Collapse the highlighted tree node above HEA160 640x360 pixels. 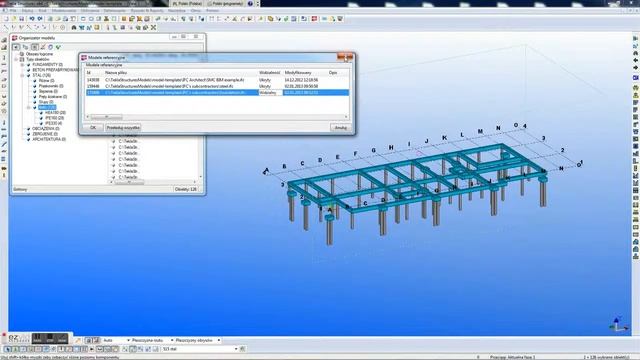pyautogui.click(x=29, y=107)
